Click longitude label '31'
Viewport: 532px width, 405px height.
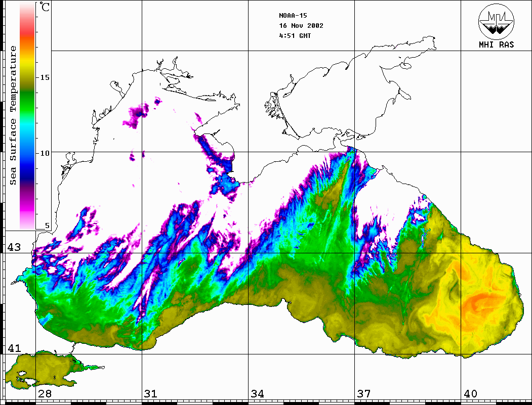[x=151, y=393]
